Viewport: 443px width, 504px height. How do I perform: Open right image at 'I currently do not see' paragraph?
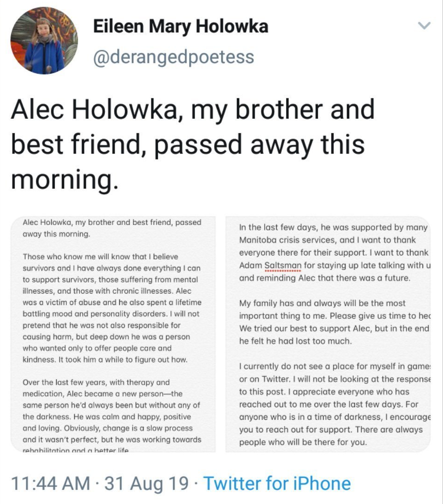(x=335, y=404)
